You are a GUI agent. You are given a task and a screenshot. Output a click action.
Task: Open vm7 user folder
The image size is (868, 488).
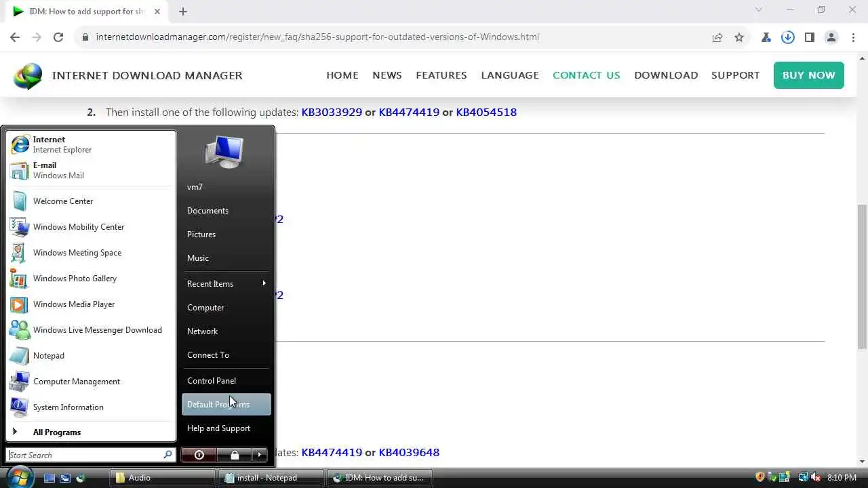pos(226,187)
